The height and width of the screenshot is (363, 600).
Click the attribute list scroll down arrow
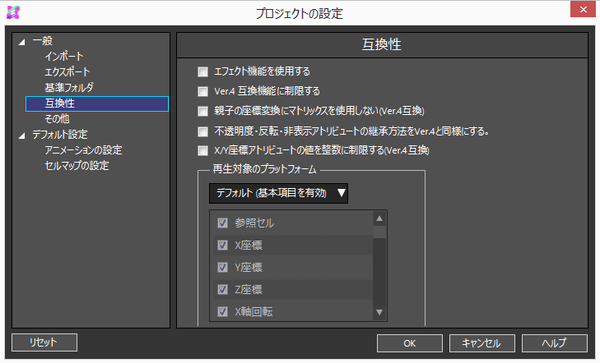coord(379,312)
